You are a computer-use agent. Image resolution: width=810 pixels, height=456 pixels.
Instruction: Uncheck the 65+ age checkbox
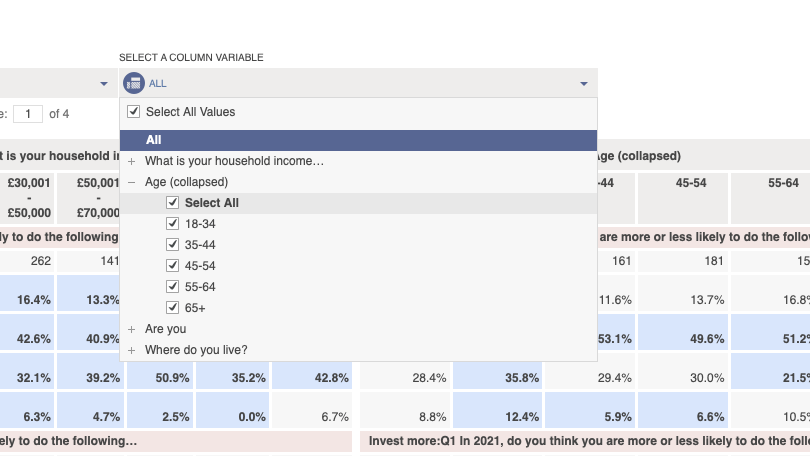click(x=173, y=308)
